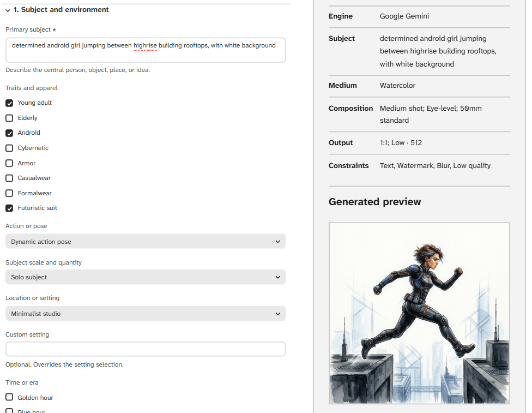Click the Composition summary value text
The width and height of the screenshot is (532, 413).
tap(431, 114)
